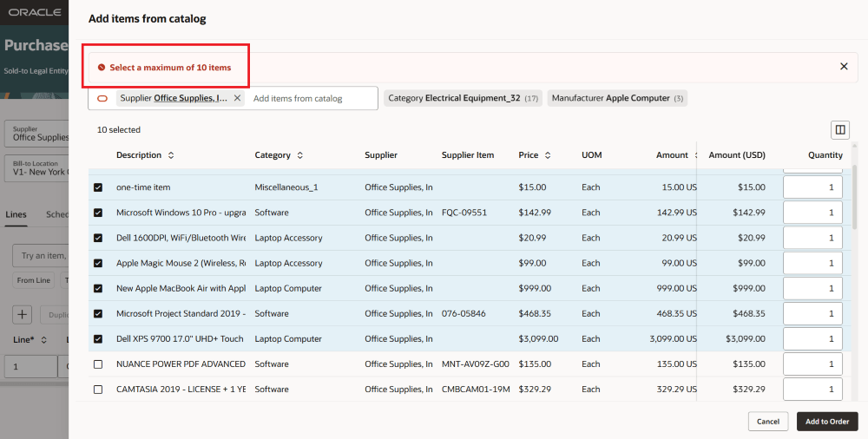Sort by Description column arrows
Viewport: 868px width, 439px height.
pos(171,155)
